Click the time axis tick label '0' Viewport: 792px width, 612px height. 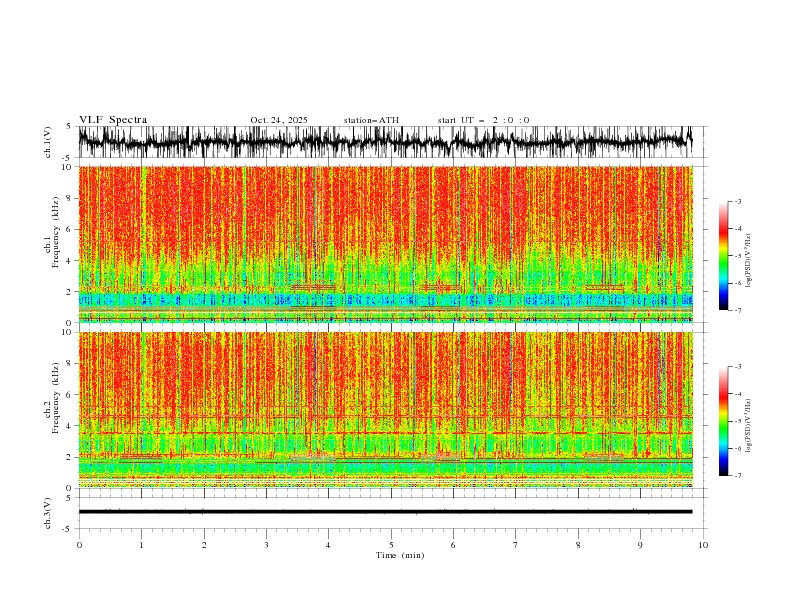(x=79, y=545)
